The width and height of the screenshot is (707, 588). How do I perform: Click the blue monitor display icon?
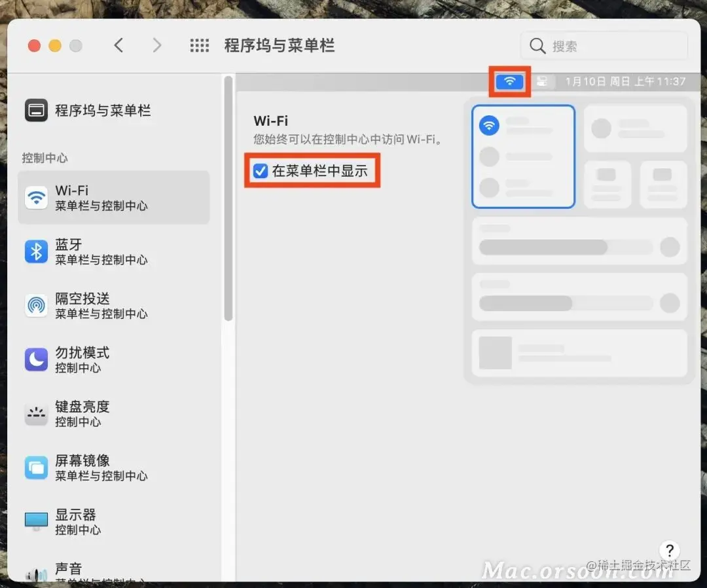pos(36,522)
